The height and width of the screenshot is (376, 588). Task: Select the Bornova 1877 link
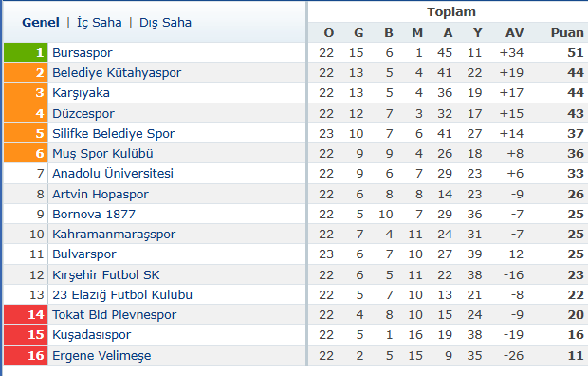pyautogui.click(x=94, y=214)
